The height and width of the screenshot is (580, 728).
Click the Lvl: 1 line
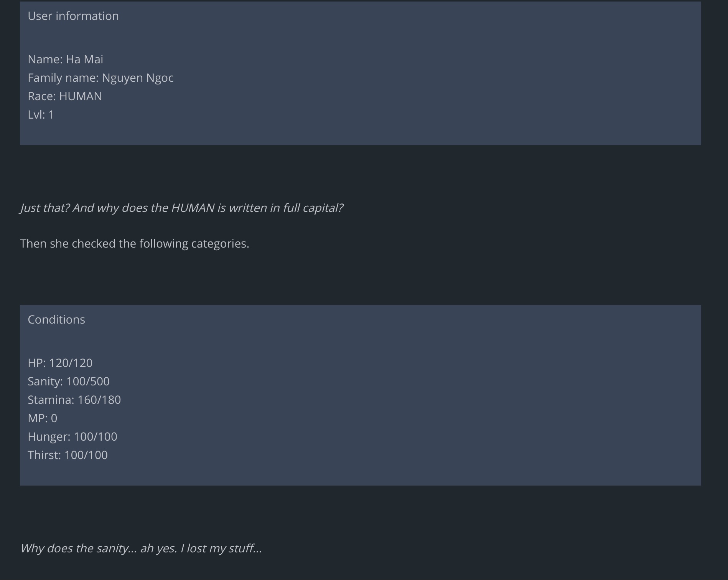click(41, 115)
